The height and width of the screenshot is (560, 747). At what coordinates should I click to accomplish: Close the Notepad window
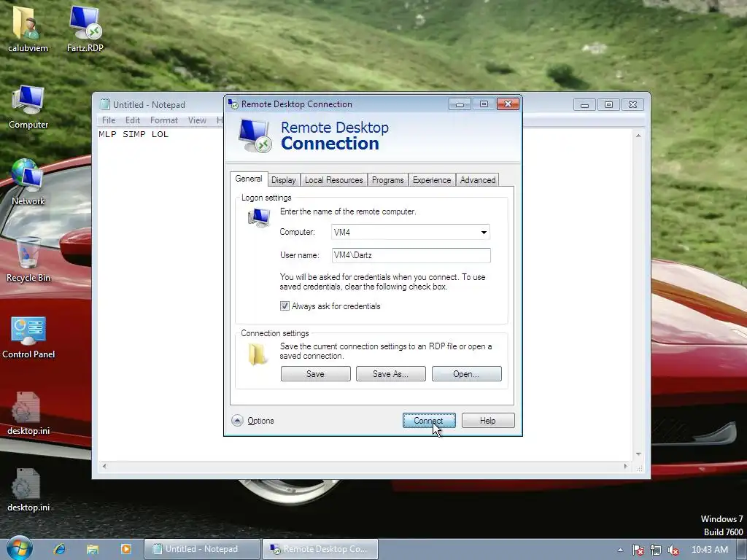(632, 104)
